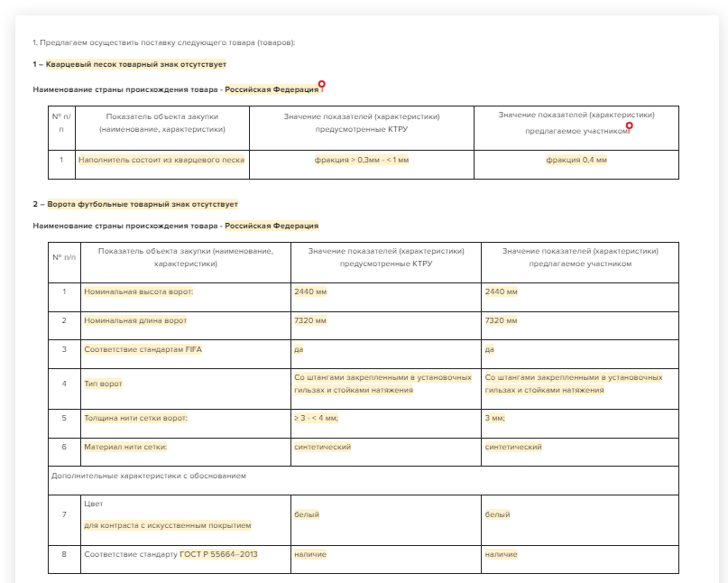Click highlighted Материал нити сетки label
Screen dimensions: 728x583
coord(125,447)
